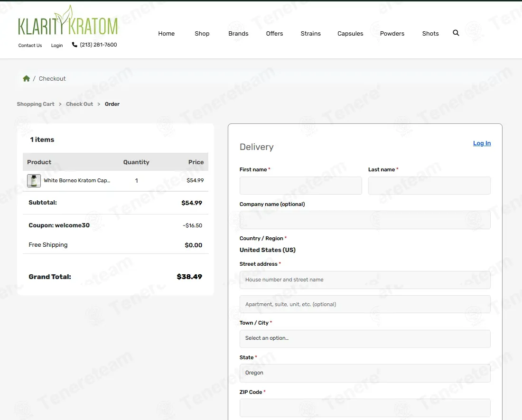
Task: Call (213) 281-7600 phone link
Action: (x=98, y=45)
